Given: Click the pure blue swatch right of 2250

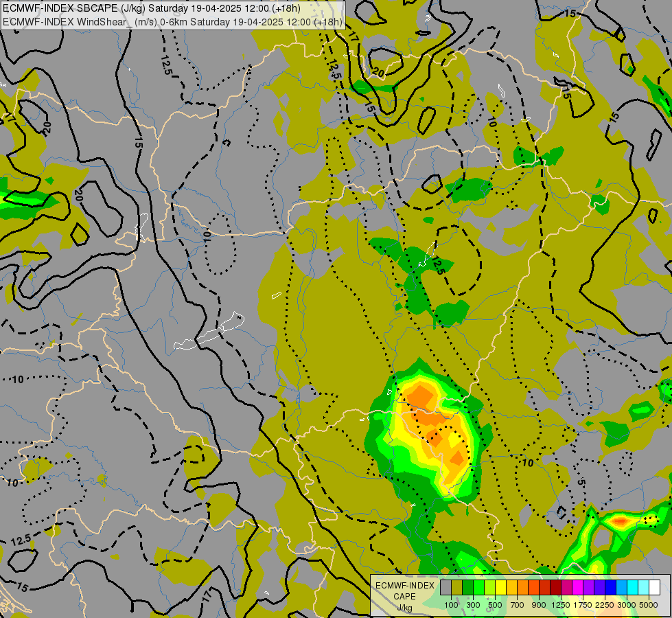Looking at the screenshot, I should pos(611,587).
